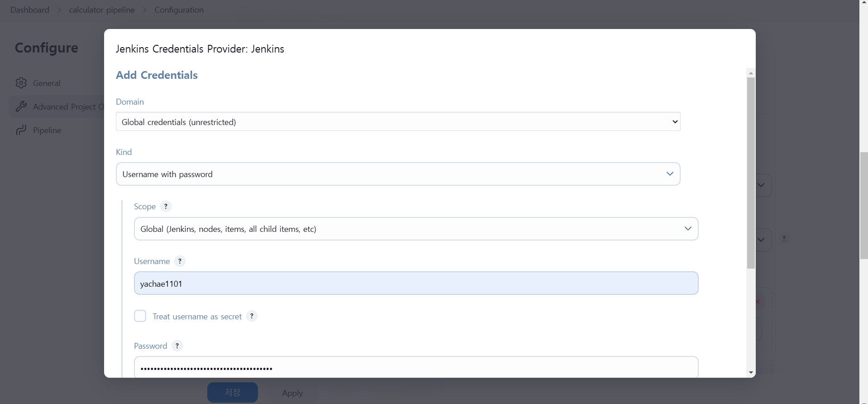This screenshot has width=868, height=404.
Task: Click the red X remove icon behind dialog
Action: point(758,302)
